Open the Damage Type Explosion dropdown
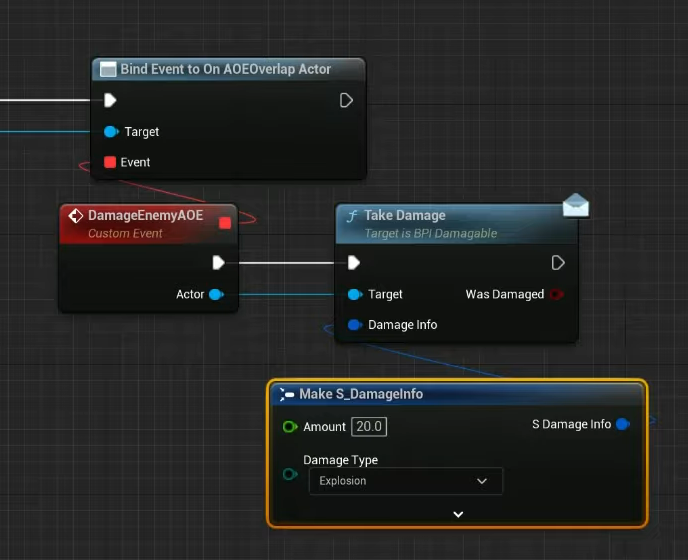 (x=404, y=481)
